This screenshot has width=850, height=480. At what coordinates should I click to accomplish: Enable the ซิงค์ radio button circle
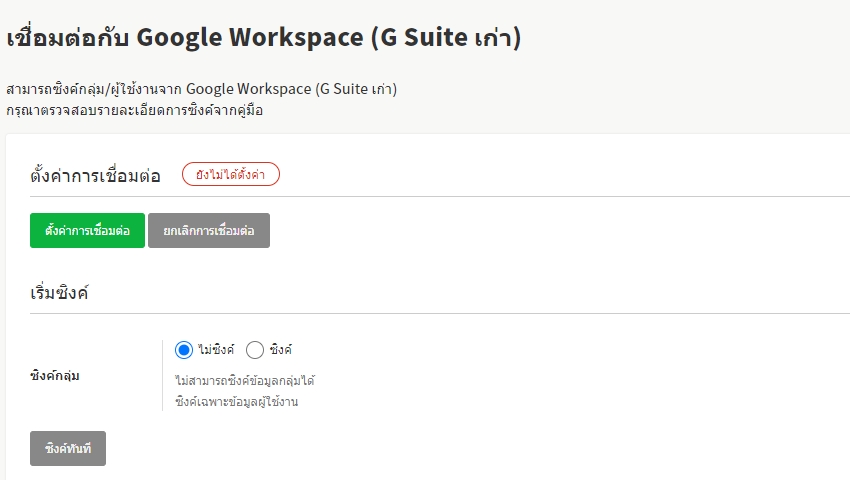pyautogui.click(x=255, y=350)
